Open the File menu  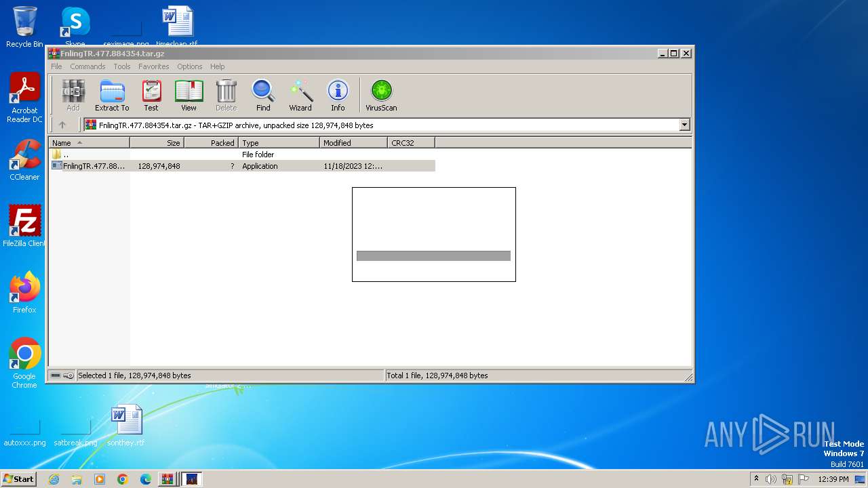tap(56, 66)
